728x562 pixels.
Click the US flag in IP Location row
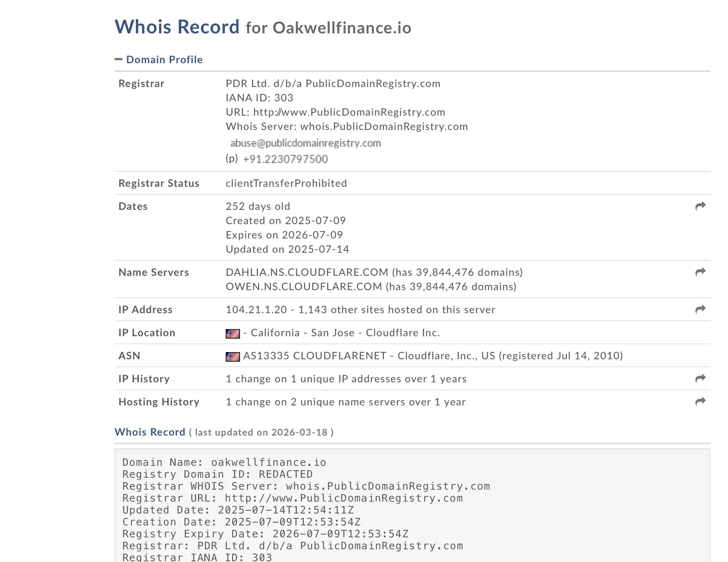pyautogui.click(x=232, y=333)
